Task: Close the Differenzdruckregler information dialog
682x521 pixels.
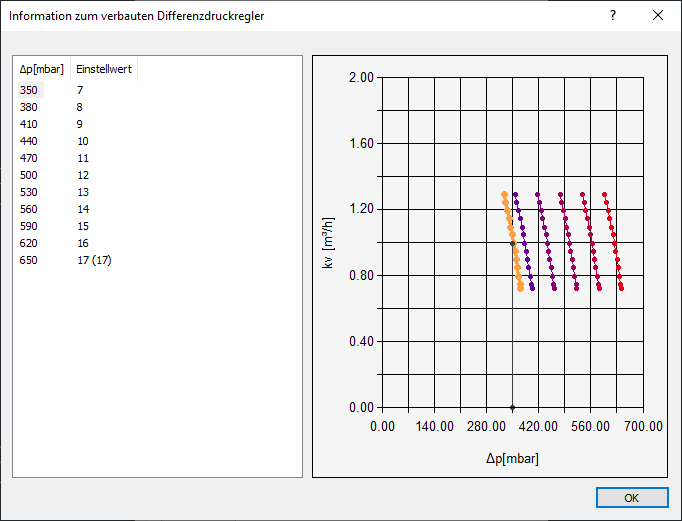Action: [x=658, y=16]
